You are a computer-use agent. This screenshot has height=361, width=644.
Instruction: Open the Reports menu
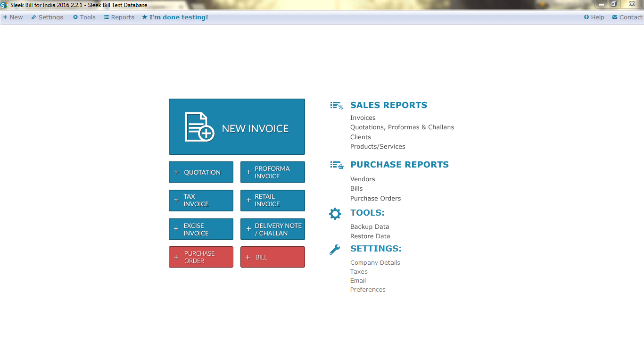pyautogui.click(x=119, y=17)
